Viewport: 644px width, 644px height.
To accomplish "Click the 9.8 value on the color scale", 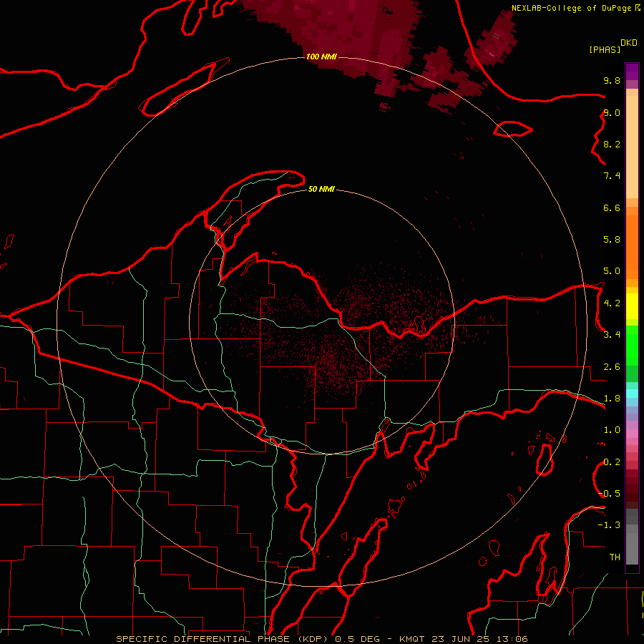I will coord(612,80).
